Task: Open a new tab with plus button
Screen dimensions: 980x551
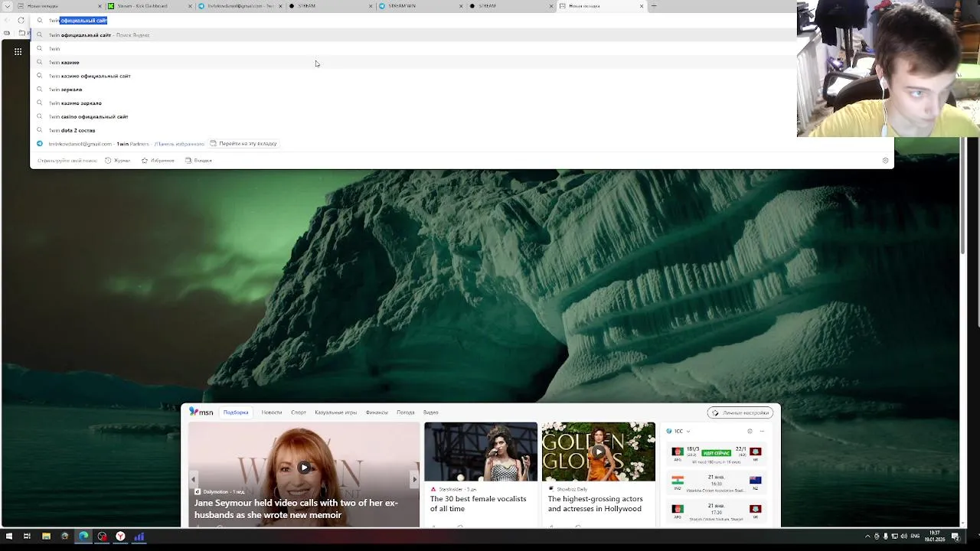Action: click(654, 5)
